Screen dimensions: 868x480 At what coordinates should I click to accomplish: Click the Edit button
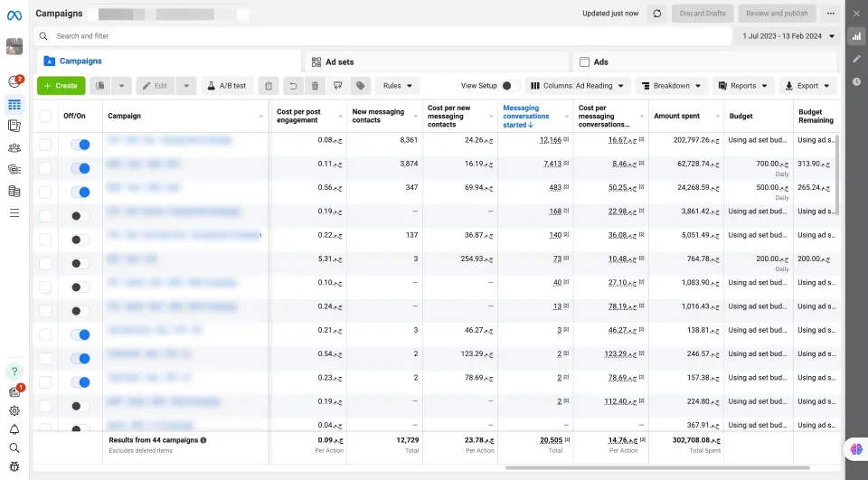click(155, 86)
